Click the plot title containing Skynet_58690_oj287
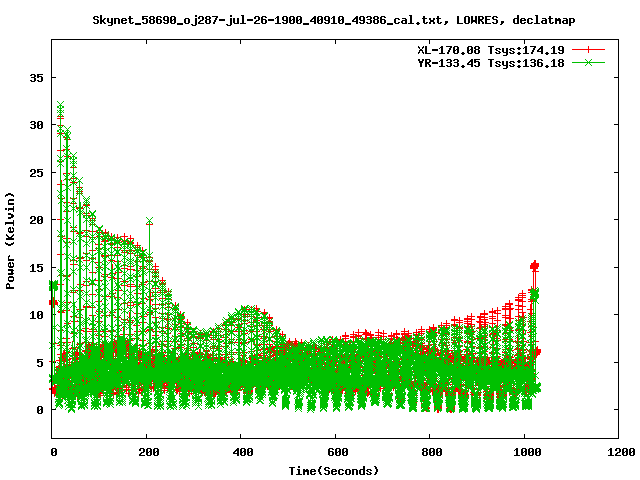This screenshot has width=640, height=480. (333, 20)
